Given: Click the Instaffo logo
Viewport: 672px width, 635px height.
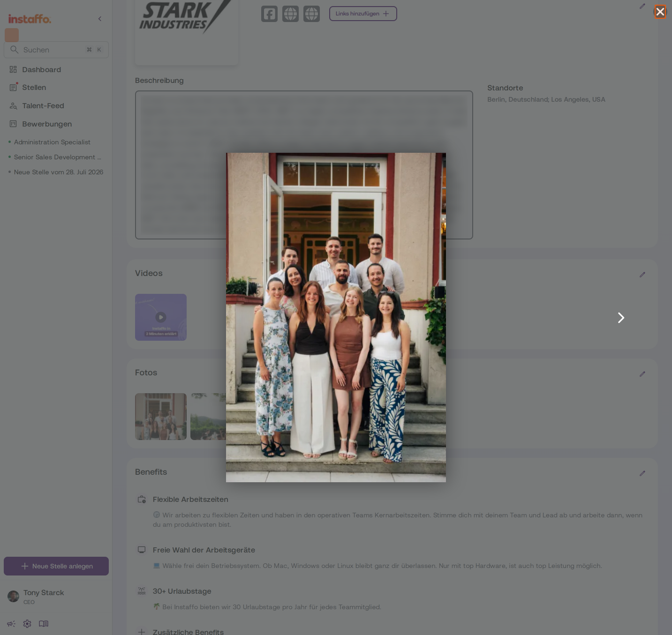Looking at the screenshot, I should [30, 19].
